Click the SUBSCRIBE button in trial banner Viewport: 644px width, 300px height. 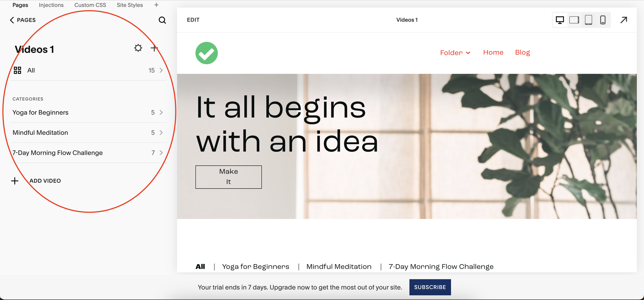[430, 287]
